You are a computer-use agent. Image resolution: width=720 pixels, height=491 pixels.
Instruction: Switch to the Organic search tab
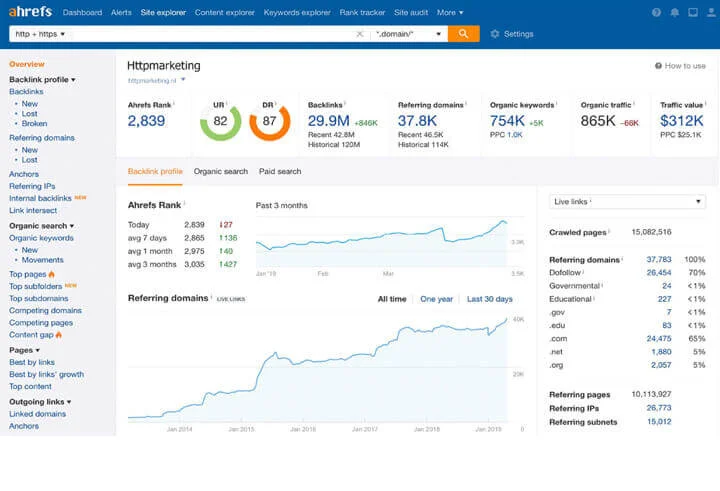coord(221,171)
